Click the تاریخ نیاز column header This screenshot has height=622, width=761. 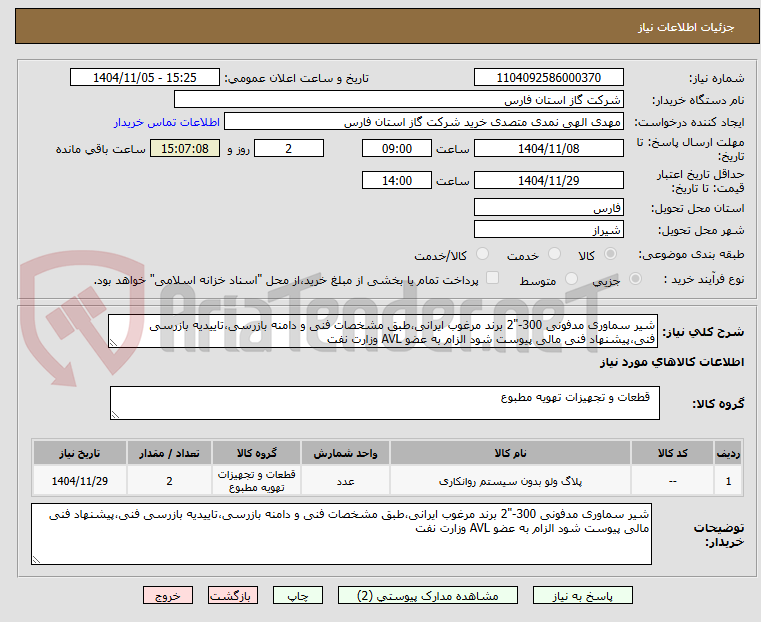point(80,453)
